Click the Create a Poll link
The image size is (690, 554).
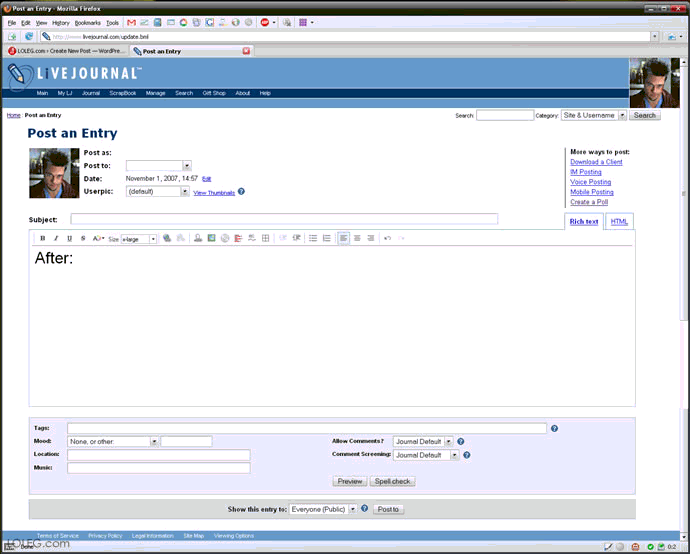(x=589, y=202)
